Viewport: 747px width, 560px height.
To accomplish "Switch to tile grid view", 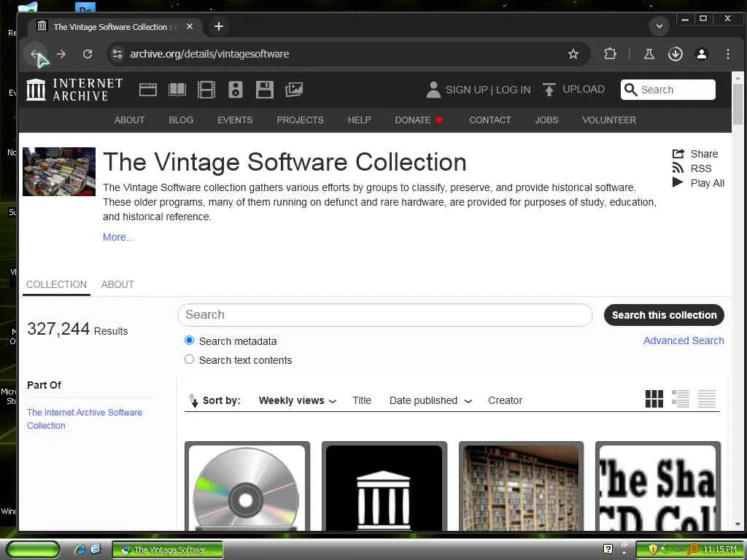I will 654,399.
